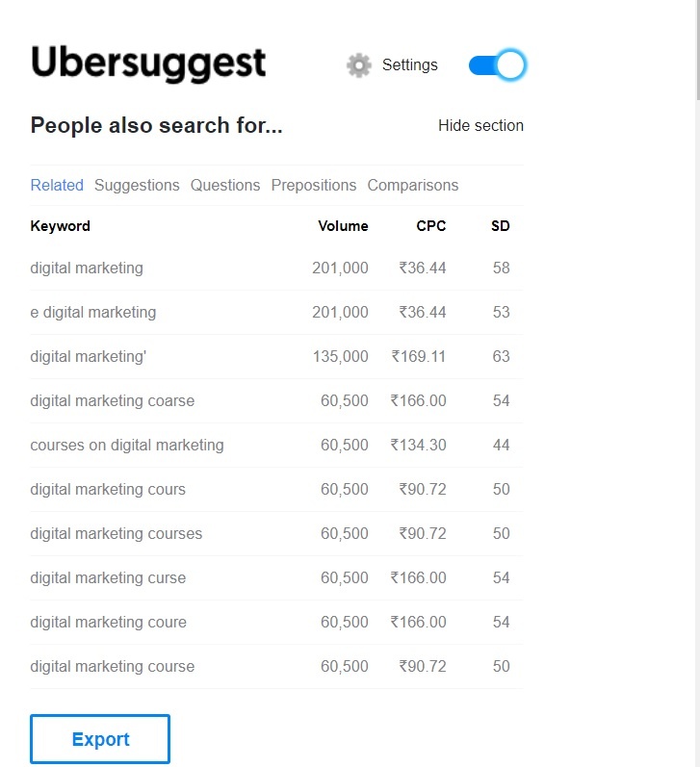Image resolution: width=700 pixels, height=767 pixels.
Task: Toggle the Ubersuggest on/off switch
Action: point(498,64)
